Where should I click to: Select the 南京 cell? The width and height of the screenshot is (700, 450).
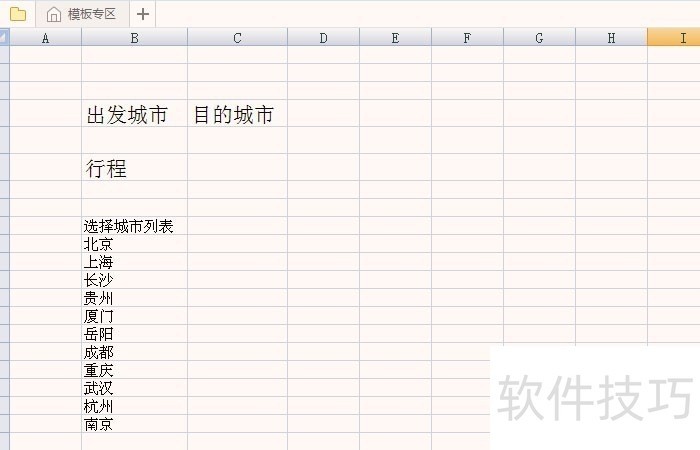(x=99, y=424)
